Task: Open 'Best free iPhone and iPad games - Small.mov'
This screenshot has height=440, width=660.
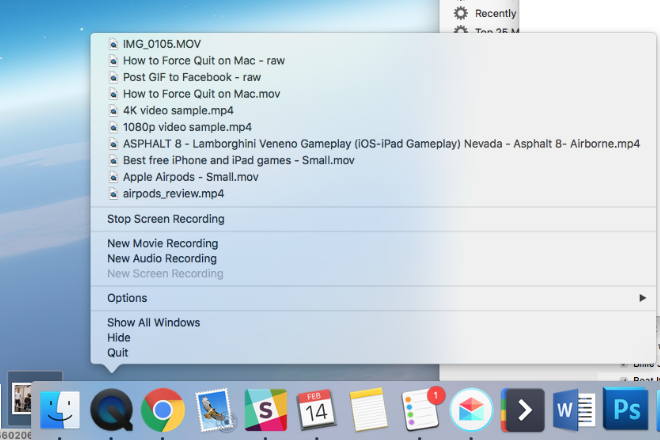Action: [373, 160]
